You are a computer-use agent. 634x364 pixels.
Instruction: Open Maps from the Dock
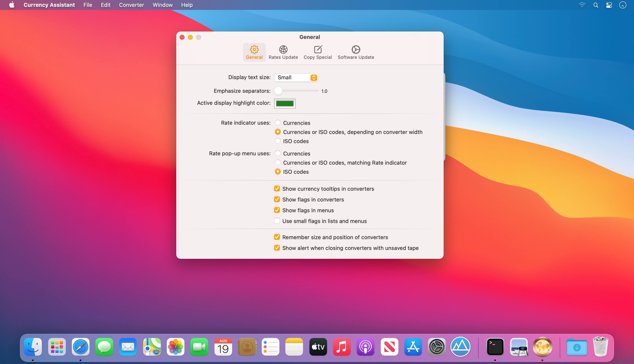point(152,347)
